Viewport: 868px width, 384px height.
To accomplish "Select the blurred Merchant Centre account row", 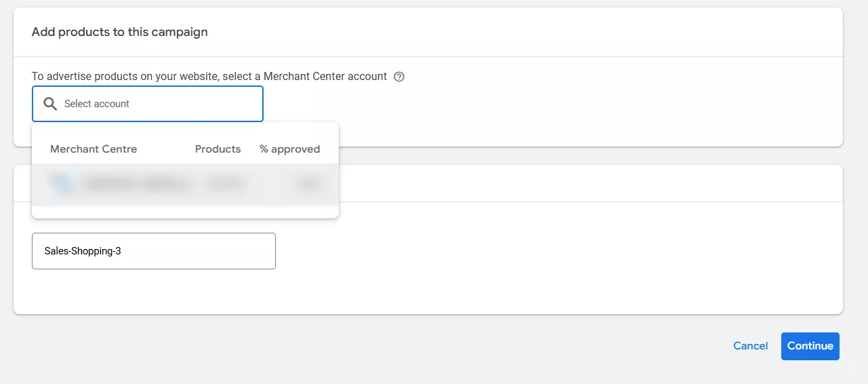I will 185,185.
